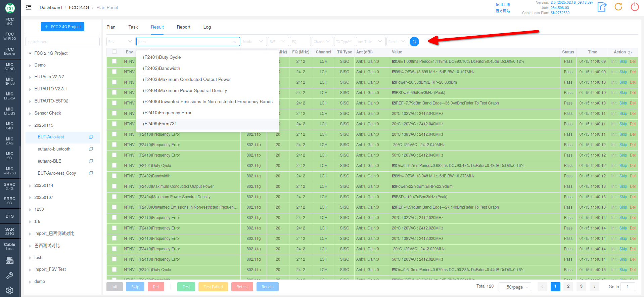The height and width of the screenshot is (297, 644).
Task: Check the 802.11g Bandwidth row checkbox
Action: pos(114,176)
